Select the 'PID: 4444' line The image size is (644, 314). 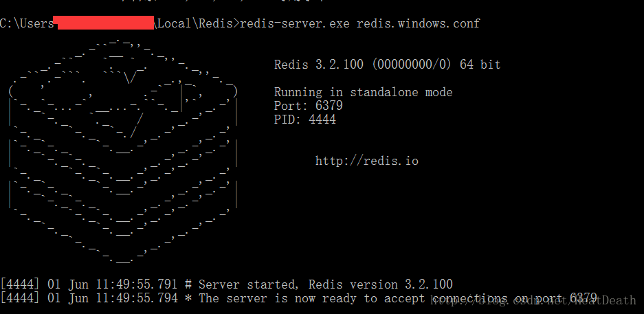pos(304,120)
